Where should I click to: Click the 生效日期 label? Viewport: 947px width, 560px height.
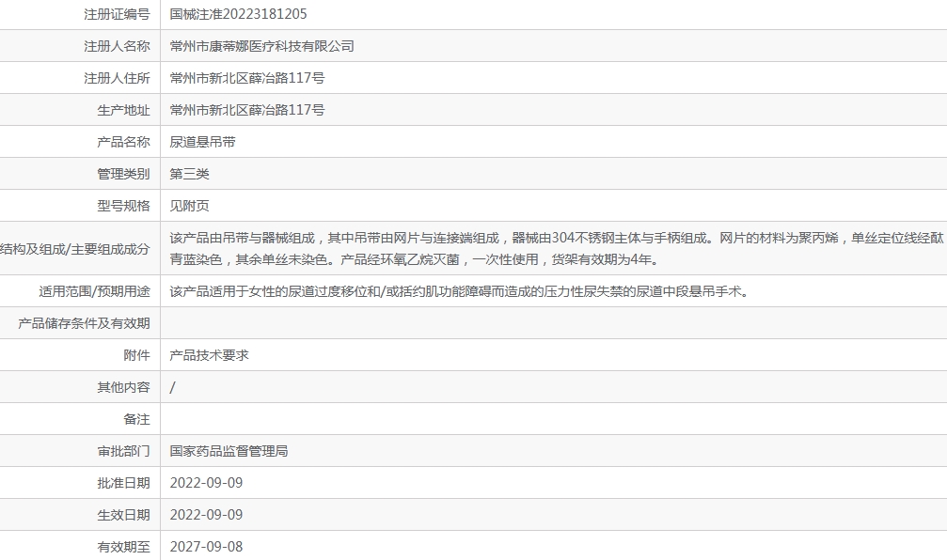(123, 515)
